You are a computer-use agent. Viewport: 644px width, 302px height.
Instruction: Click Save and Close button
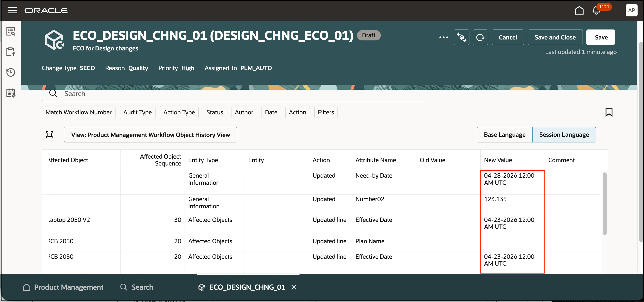point(555,37)
